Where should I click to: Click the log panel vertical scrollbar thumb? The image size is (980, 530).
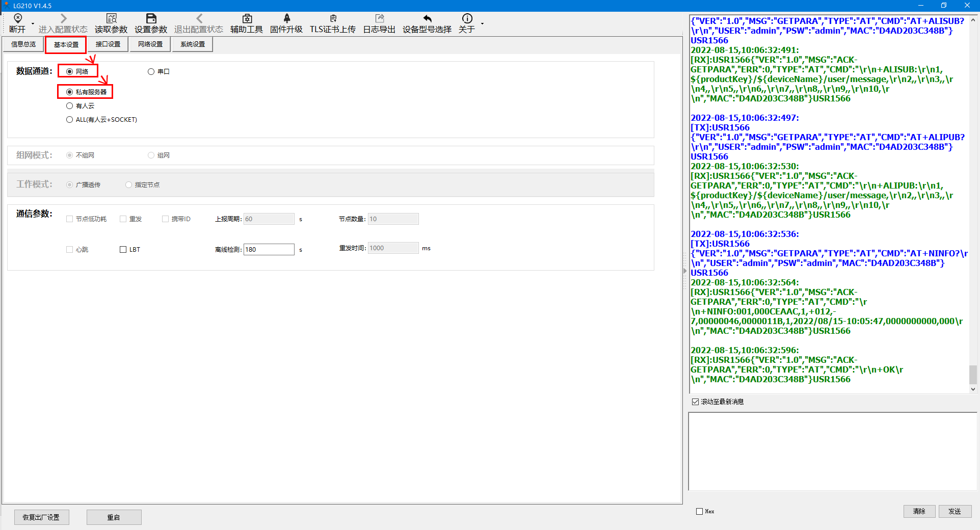(973, 375)
